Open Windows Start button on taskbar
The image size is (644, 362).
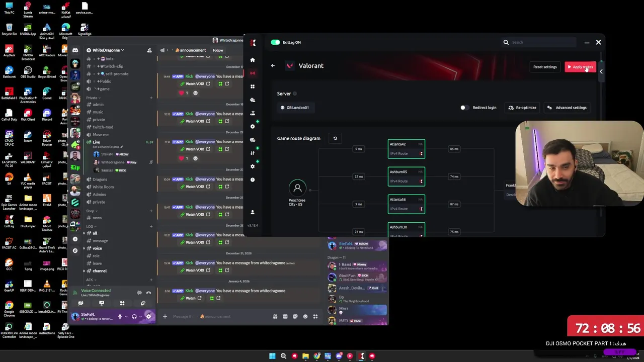point(272,356)
